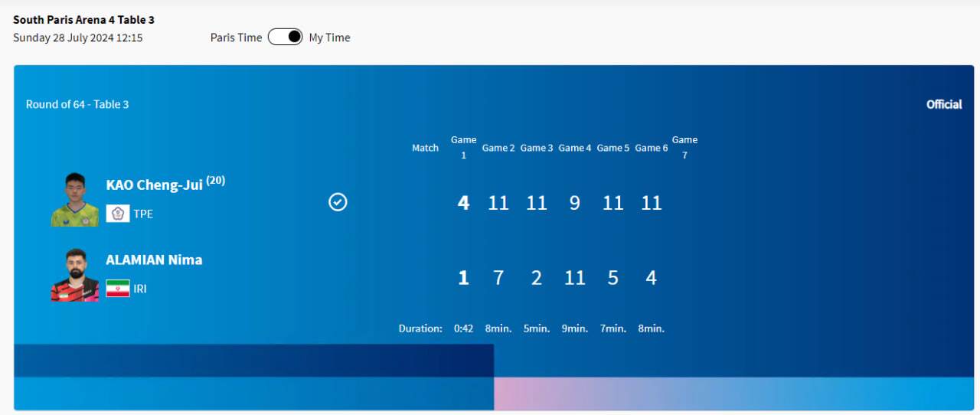This screenshot has width=980, height=415.
Task: Click the match duration value 0:42
Action: [463, 328]
